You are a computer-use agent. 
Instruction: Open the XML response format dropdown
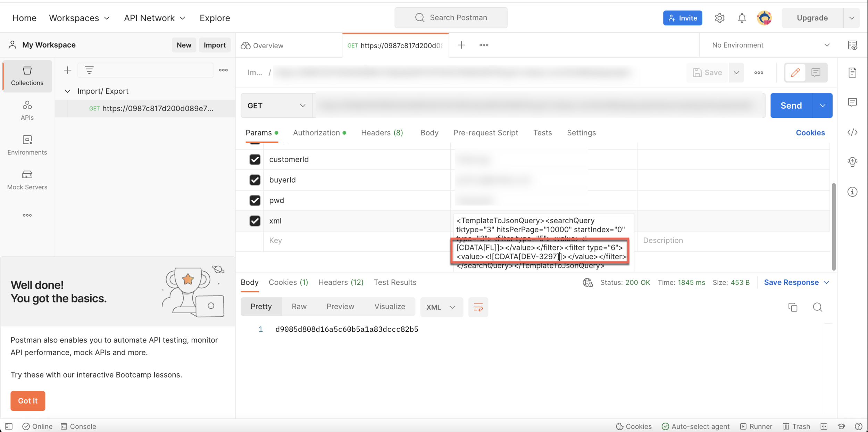pos(441,307)
